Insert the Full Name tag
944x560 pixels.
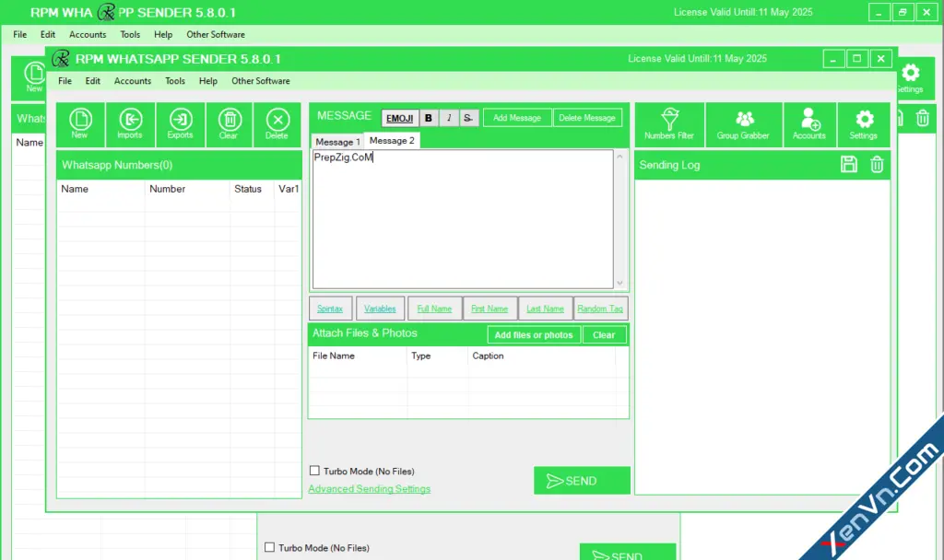(434, 309)
